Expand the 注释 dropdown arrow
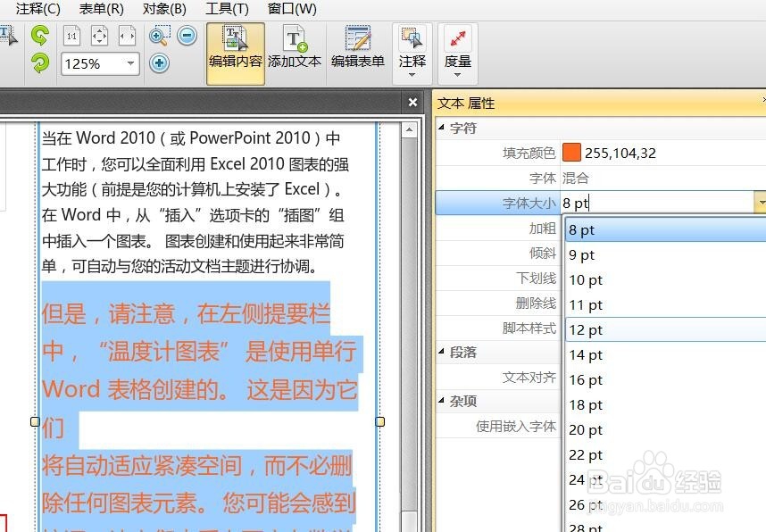This screenshot has width=766, height=532. [x=412, y=75]
